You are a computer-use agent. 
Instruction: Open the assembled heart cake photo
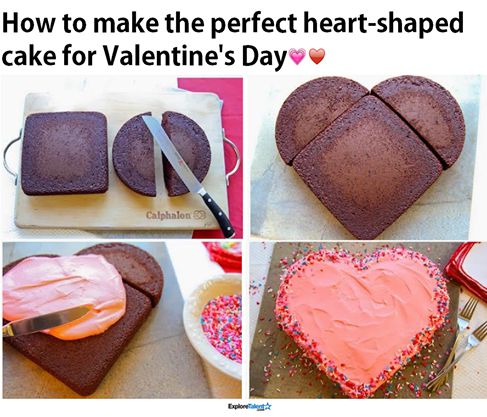(366, 157)
